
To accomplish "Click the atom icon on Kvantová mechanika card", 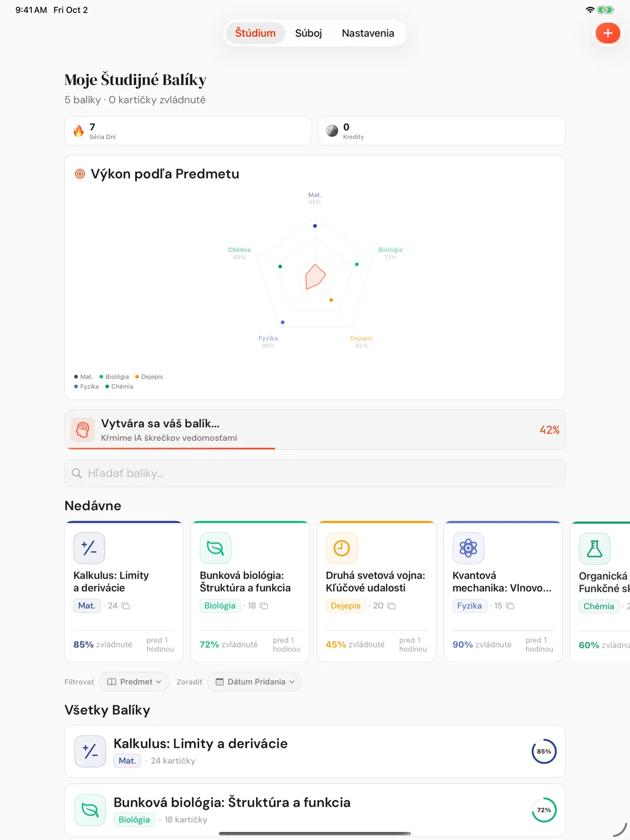I will click(468, 548).
